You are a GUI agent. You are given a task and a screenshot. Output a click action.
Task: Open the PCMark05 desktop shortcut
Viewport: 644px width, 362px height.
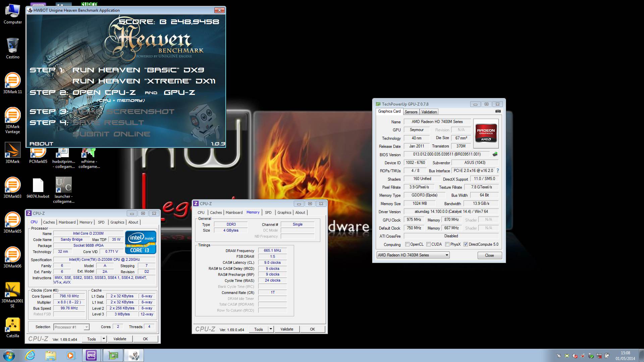tap(38, 156)
